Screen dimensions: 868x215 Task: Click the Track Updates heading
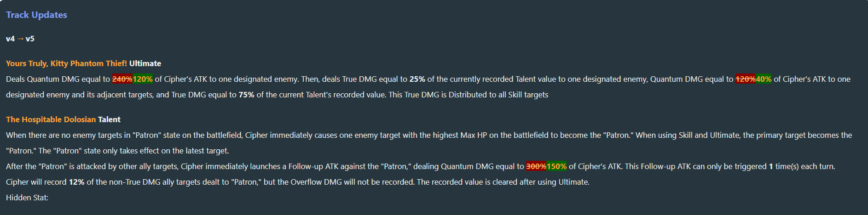36,15
